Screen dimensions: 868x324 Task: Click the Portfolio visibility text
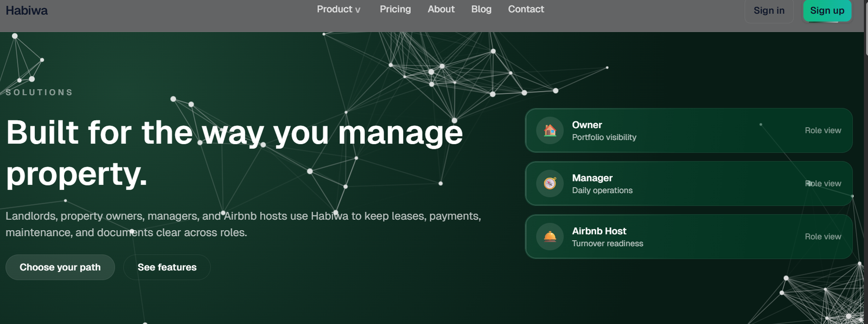(x=604, y=138)
